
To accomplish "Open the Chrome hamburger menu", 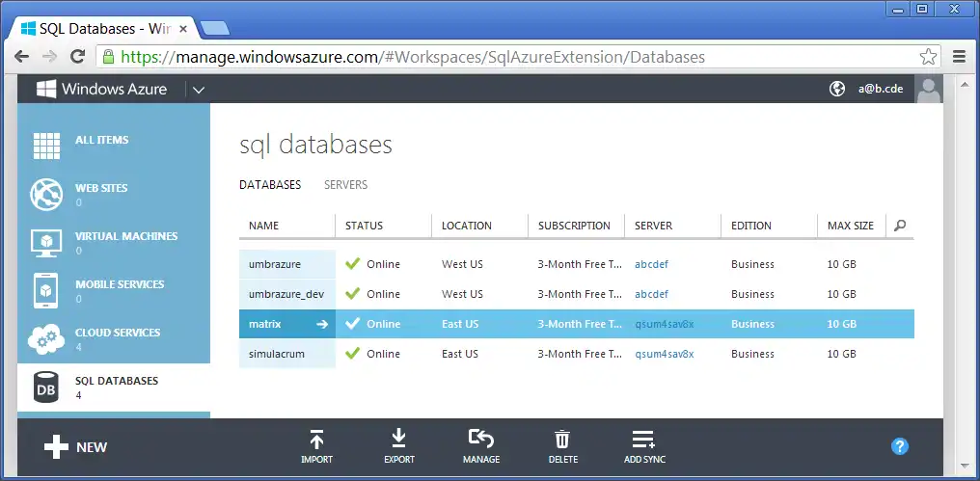I will pyautogui.click(x=960, y=57).
